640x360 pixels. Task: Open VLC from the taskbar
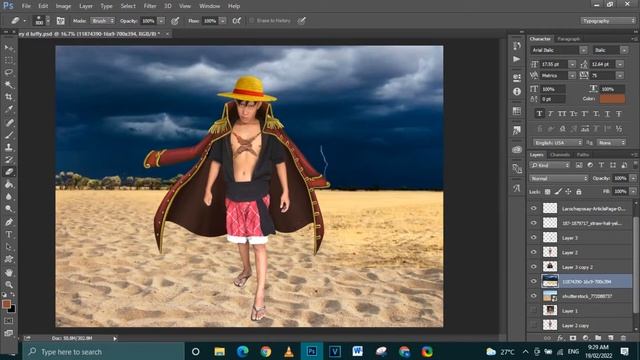pos(289,351)
